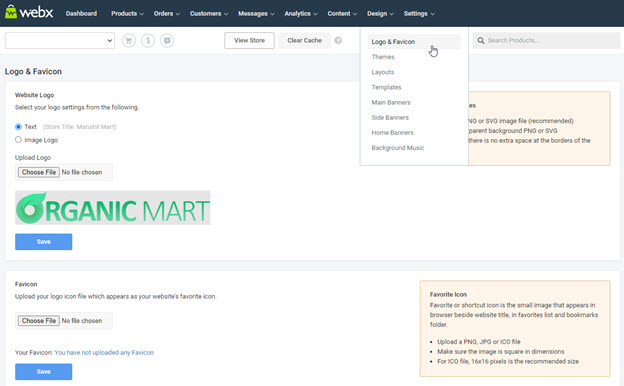624x386 pixels.
Task: Open Home Banners menu item
Action: click(x=392, y=133)
